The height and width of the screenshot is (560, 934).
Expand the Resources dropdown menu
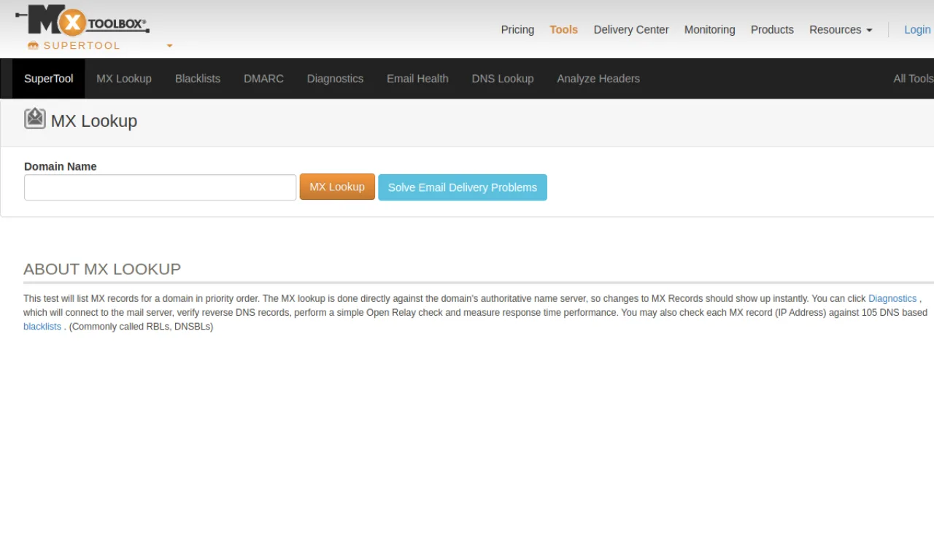pyautogui.click(x=841, y=30)
